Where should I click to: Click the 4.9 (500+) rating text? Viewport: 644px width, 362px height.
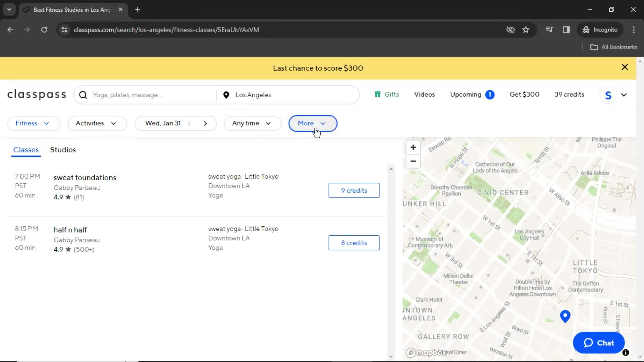(x=74, y=249)
